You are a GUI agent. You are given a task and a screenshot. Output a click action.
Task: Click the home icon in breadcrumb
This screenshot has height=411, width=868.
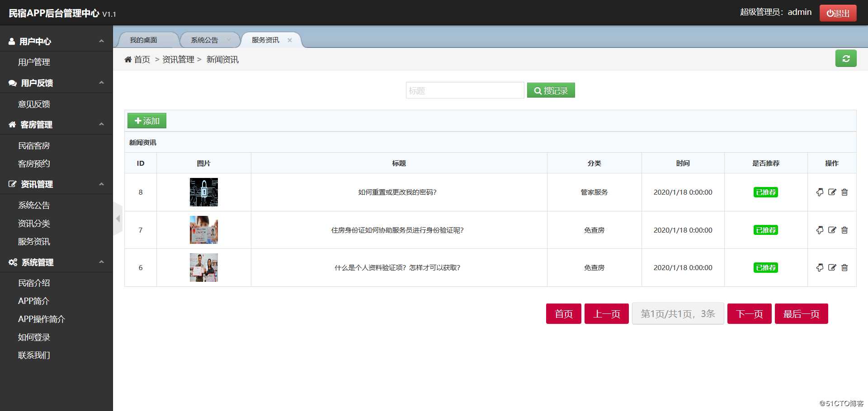pyautogui.click(x=128, y=60)
